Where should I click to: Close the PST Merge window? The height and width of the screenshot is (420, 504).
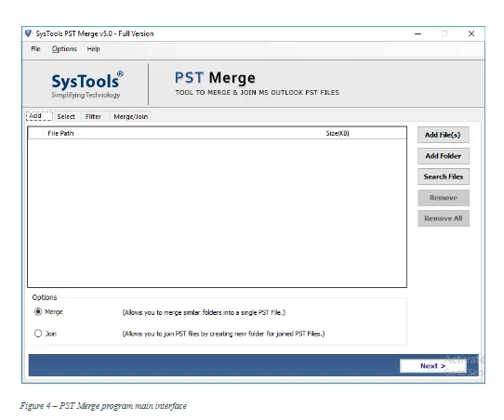471,33
